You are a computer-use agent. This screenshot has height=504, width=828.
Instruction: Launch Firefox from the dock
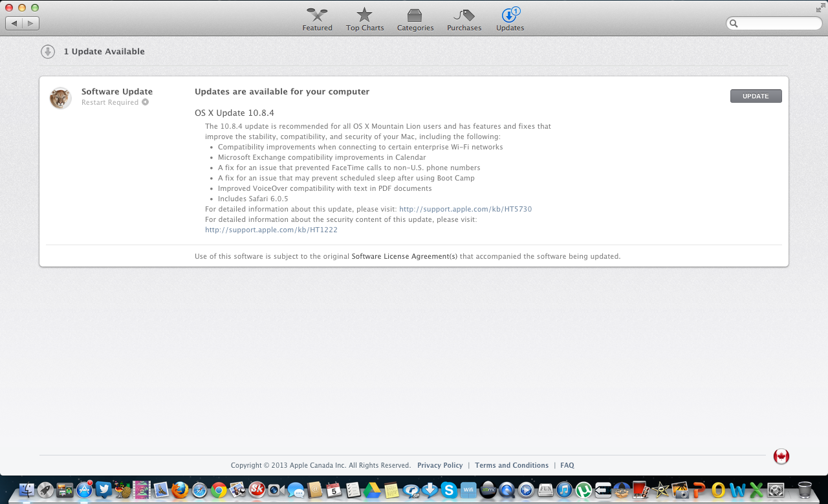[179, 490]
